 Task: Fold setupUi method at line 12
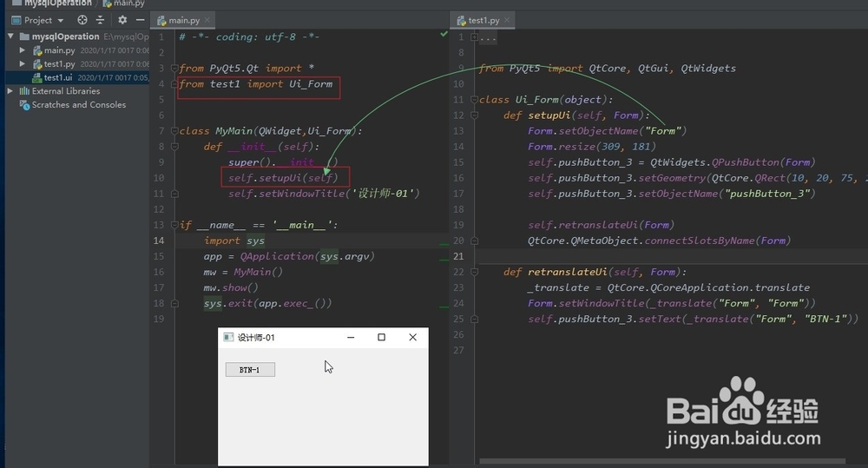pos(475,115)
